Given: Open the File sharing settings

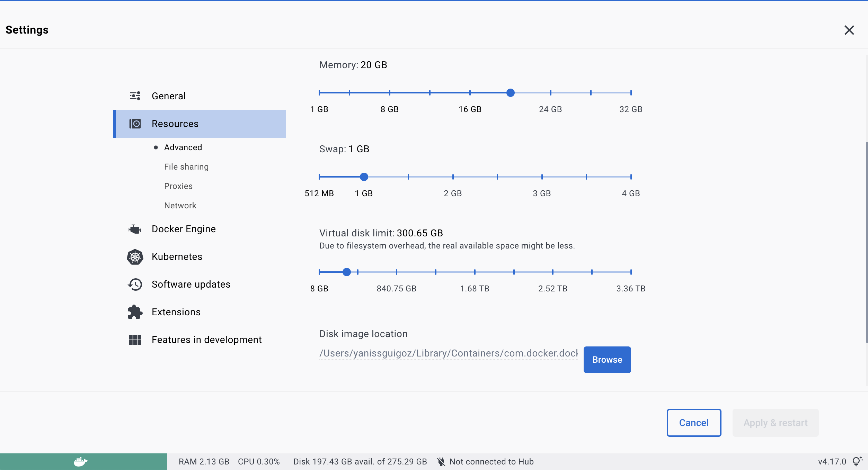Looking at the screenshot, I should pyautogui.click(x=186, y=166).
